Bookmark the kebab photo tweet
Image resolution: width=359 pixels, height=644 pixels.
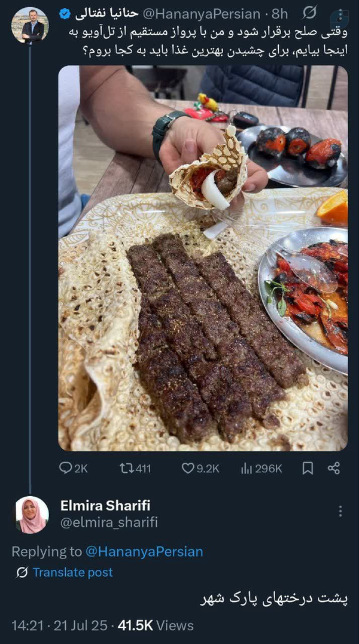[x=308, y=468]
